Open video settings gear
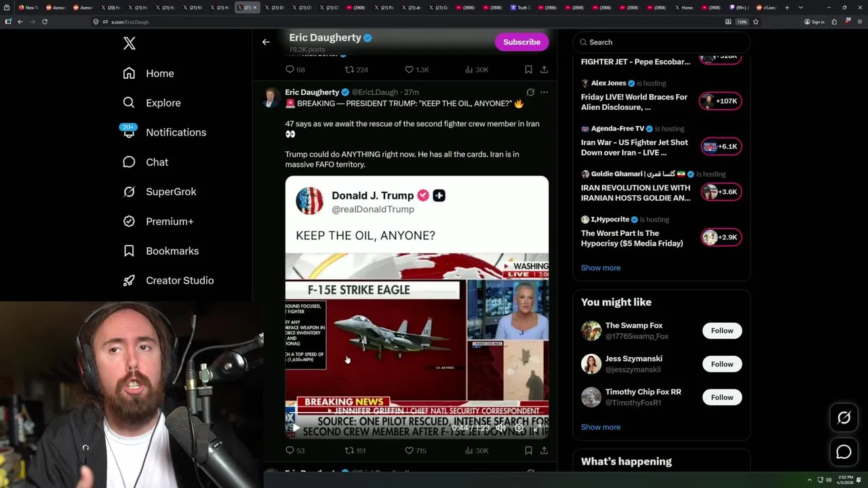Screen dimensions: 868x488 (x=519, y=428)
